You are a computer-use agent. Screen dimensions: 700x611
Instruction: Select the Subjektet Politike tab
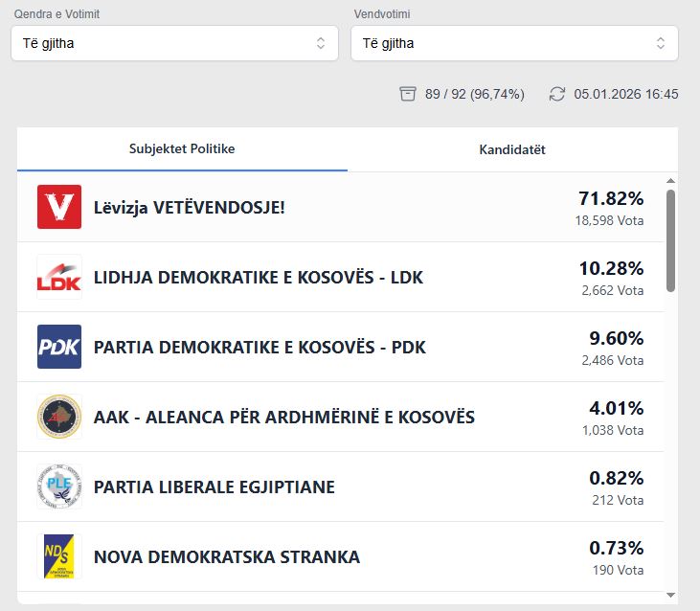point(182,149)
